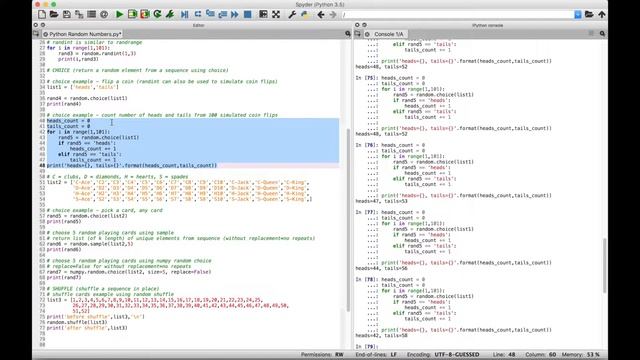
Task: Step to next line debug icon
Action: click(x=198, y=14)
